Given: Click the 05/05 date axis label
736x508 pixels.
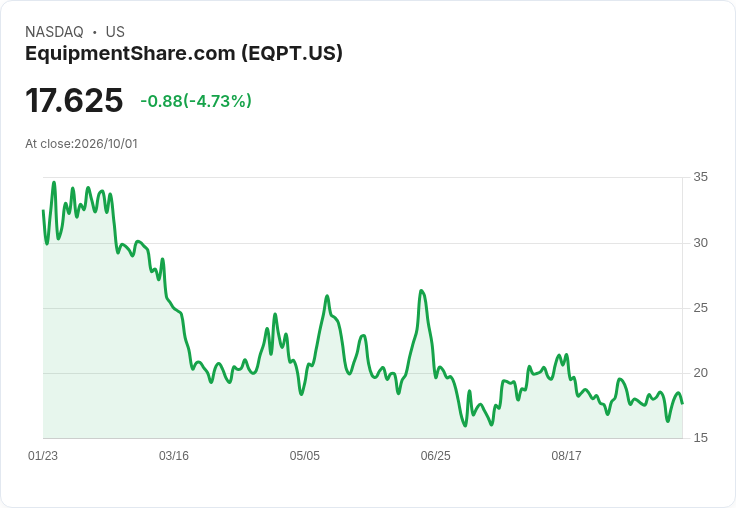Looking at the screenshot, I should click(x=305, y=456).
